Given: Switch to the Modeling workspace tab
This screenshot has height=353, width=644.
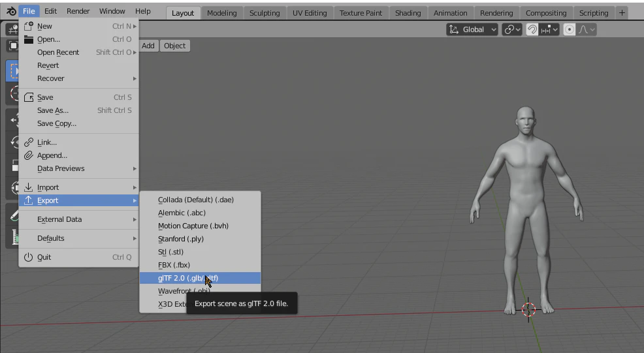Looking at the screenshot, I should point(222,13).
